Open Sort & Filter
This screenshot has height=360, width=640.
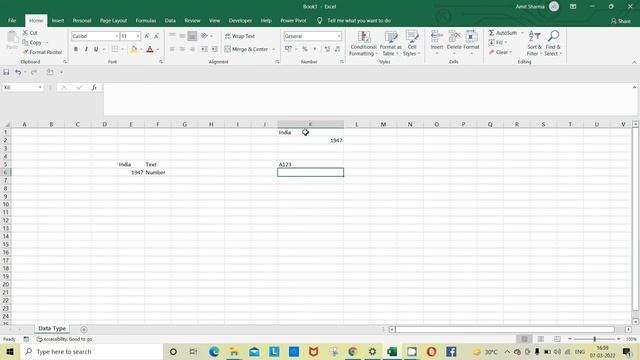pos(534,43)
